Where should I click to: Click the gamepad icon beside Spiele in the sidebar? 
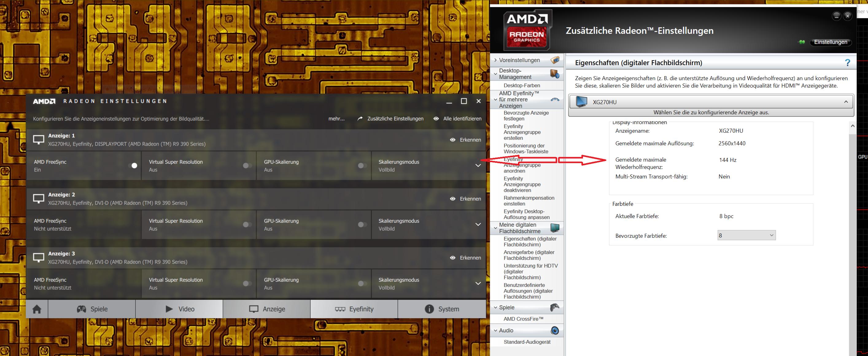coord(554,307)
